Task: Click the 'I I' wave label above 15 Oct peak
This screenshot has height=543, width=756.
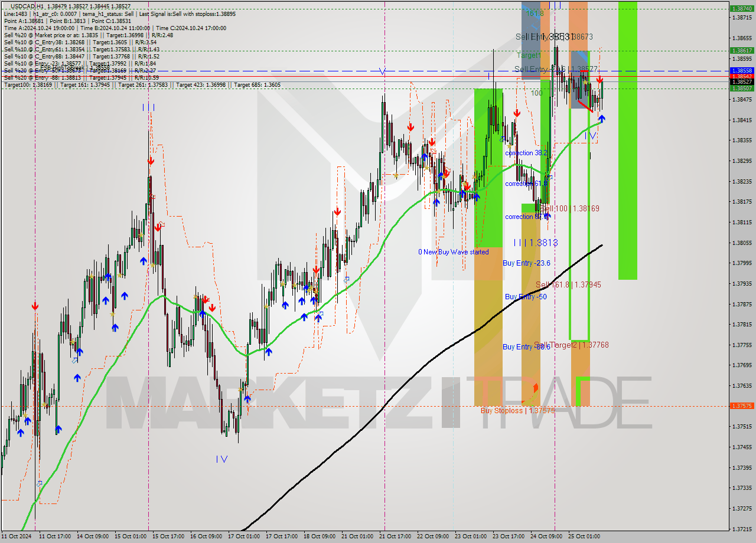Action: [148, 107]
